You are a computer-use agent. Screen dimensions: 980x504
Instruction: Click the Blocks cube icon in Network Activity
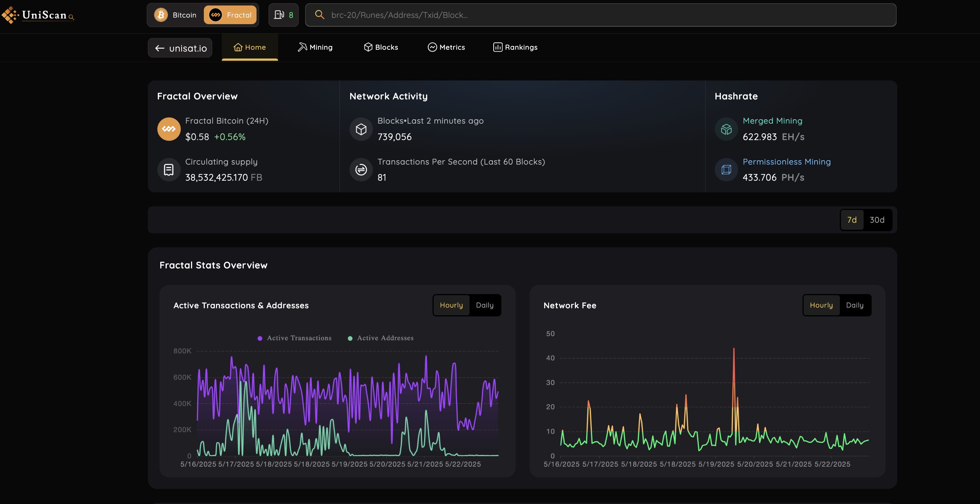point(361,129)
